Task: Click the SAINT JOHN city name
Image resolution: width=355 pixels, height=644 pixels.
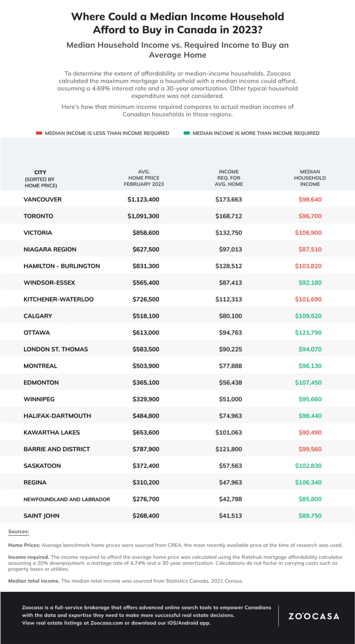Action: 41,515
